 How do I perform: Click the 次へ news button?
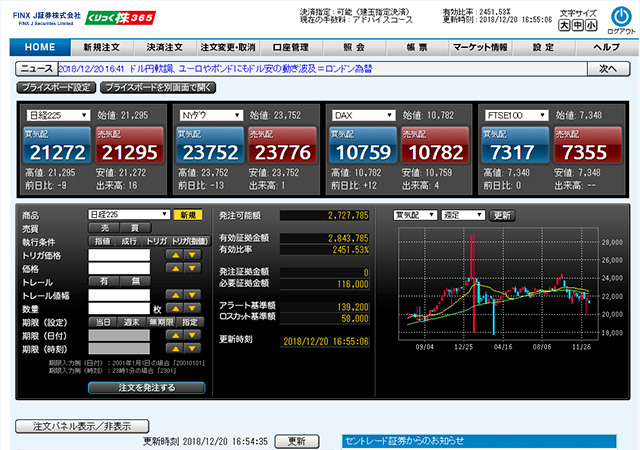point(607,69)
